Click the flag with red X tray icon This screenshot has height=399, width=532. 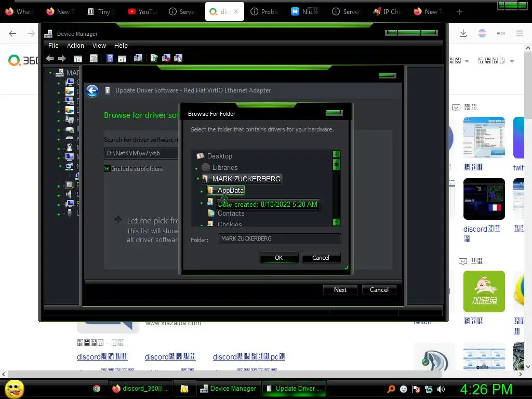click(x=416, y=389)
